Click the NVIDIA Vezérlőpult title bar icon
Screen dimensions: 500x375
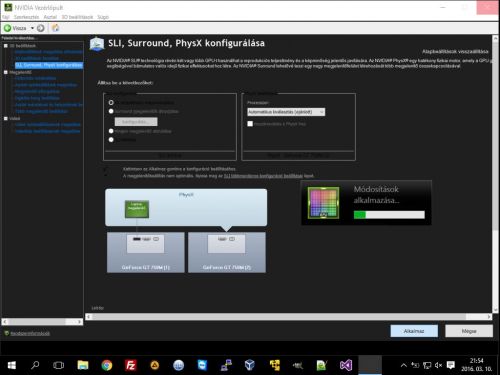tap(8, 7)
